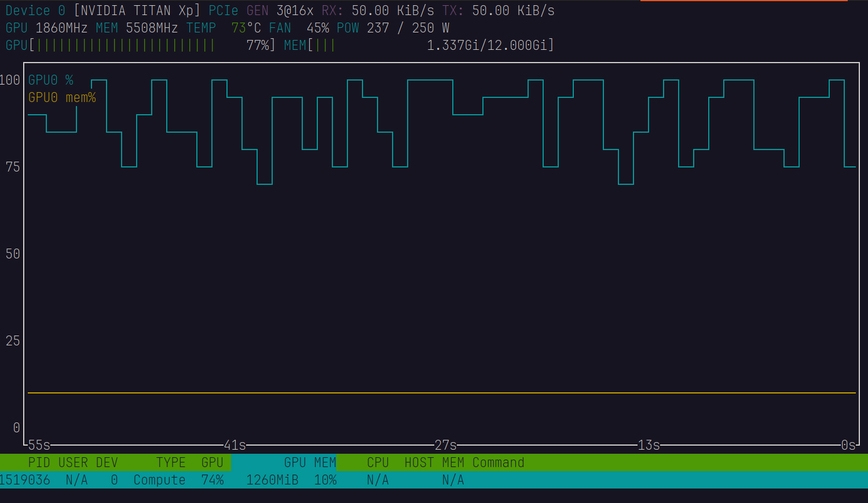This screenshot has height=503, width=868.
Task: Sort by the USER column header
Action: click(73, 462)
